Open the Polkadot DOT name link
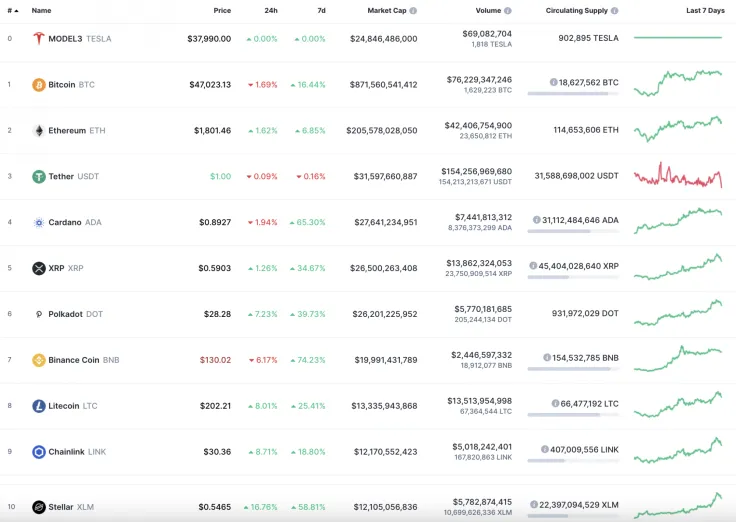The width and height of the screenshot is (736, 522). (x=76, y=314)
